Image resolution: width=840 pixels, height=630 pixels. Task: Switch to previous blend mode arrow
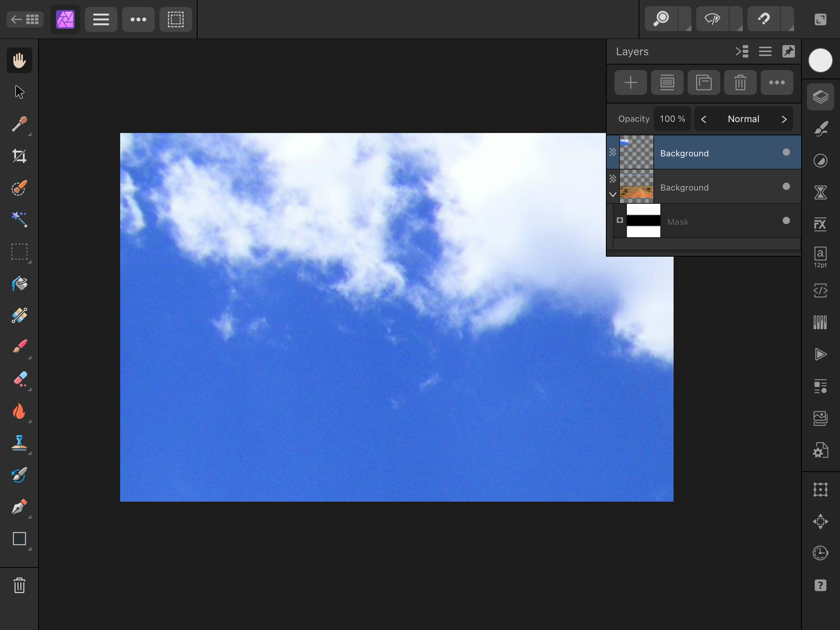tap(703, 119)
